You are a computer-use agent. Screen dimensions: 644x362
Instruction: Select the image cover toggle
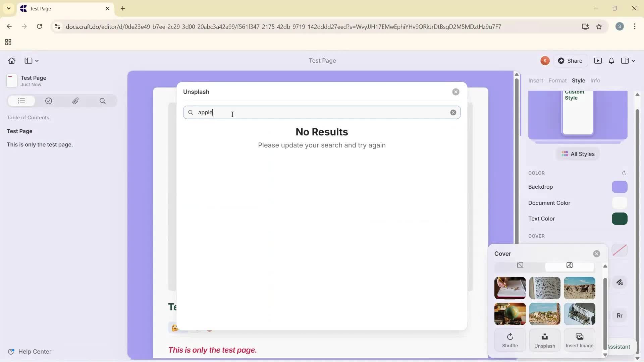[x=570, y=265]
